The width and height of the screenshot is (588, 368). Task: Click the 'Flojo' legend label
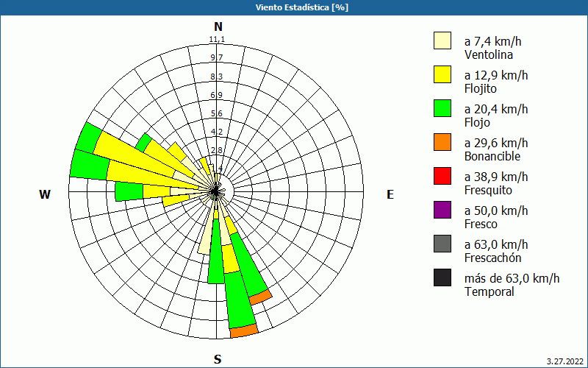(477, 123)
